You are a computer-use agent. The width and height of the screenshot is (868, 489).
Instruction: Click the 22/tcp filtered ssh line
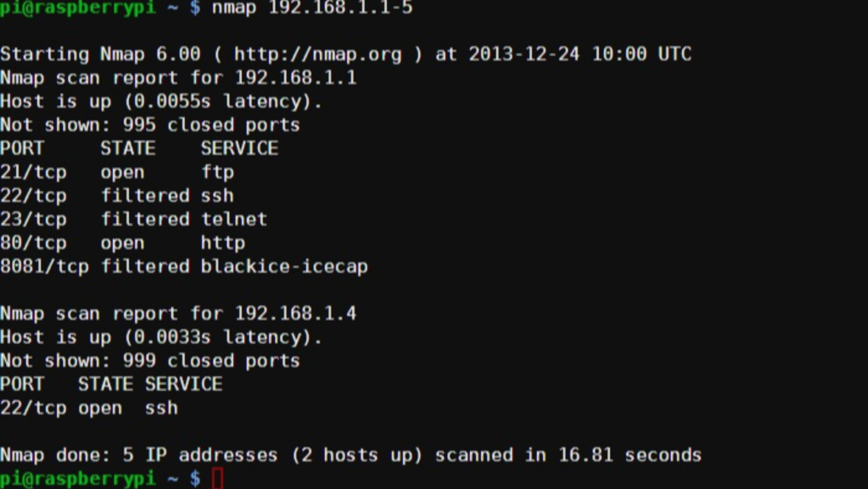point(117,195)
